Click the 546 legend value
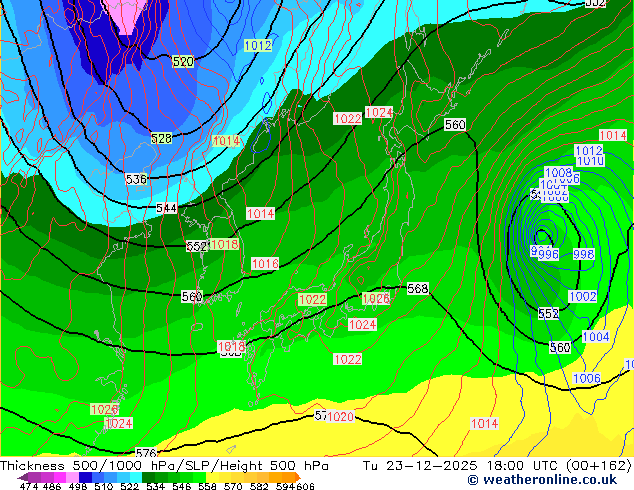 click(x=182, y=486)
